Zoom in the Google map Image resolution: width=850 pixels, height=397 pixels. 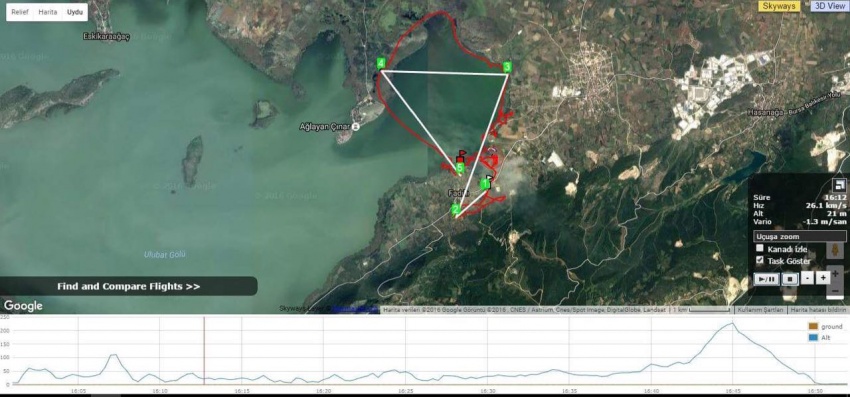(835, 274)
